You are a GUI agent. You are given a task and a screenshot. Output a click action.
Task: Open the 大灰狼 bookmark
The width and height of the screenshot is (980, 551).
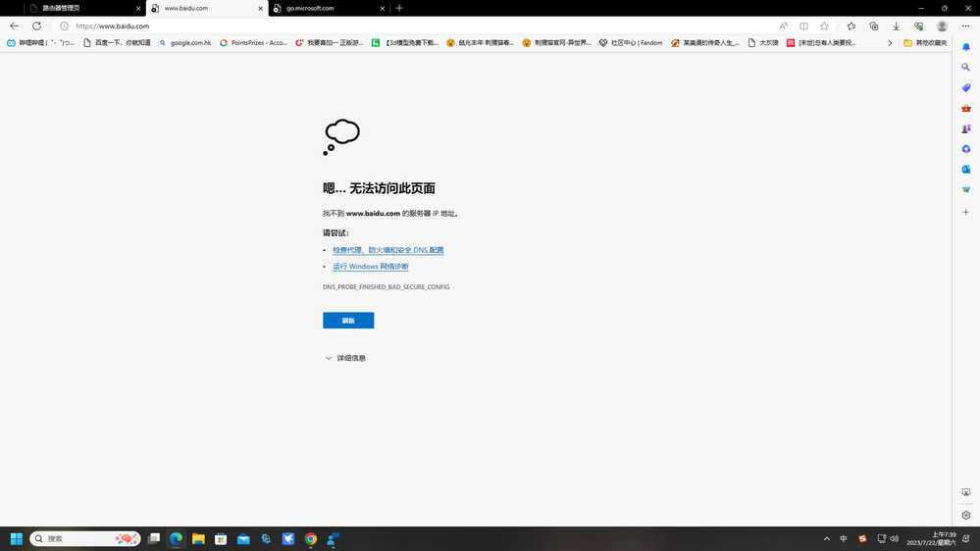763,43
